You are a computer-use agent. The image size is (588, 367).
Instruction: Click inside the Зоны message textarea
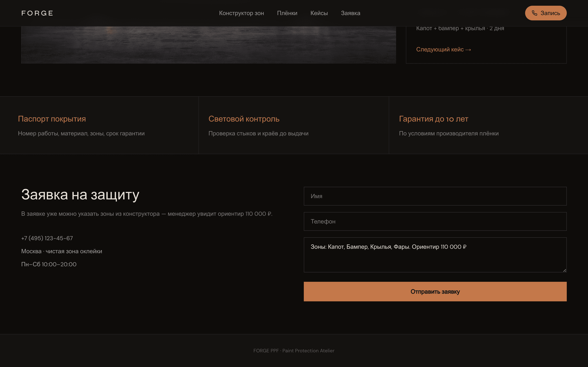pyautogui.click(x=435, y=255)
